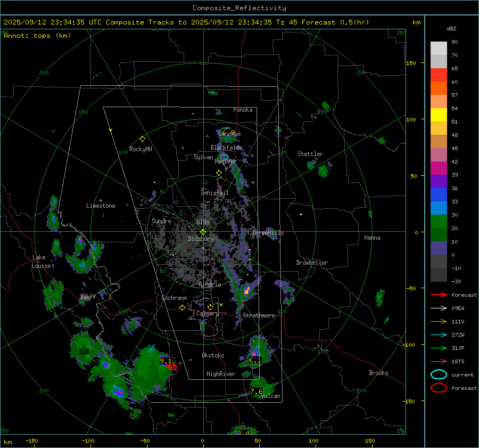Click the -100 mark on bottom km axis

coord(88,441)
